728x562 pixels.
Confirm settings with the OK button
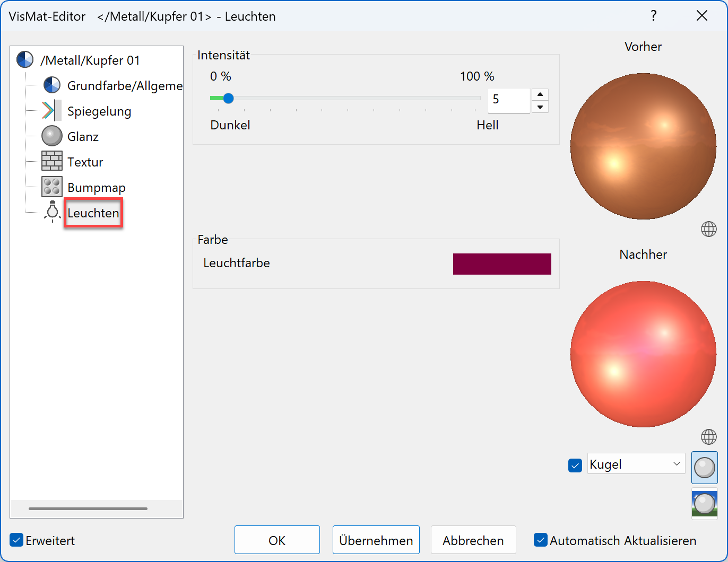pos(277,540)
